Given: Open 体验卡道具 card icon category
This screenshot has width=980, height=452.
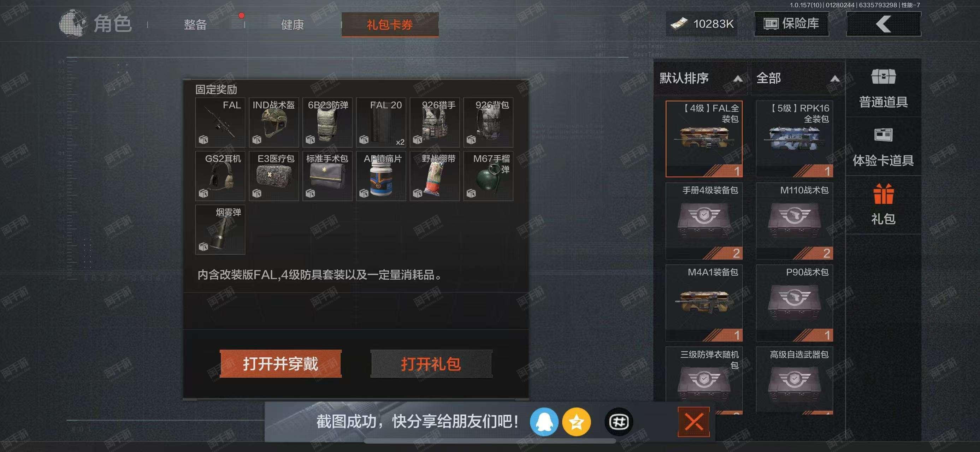Looking at the screenshot, I should (883, 147).
